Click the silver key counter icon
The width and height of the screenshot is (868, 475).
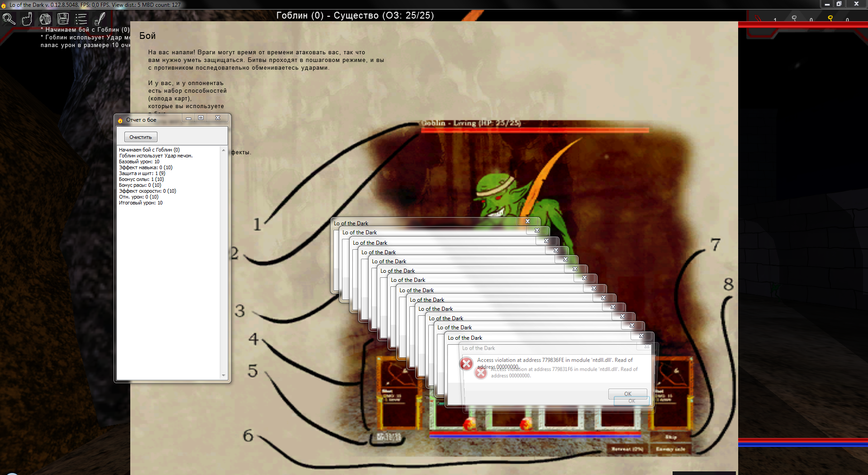coord(794,19)
